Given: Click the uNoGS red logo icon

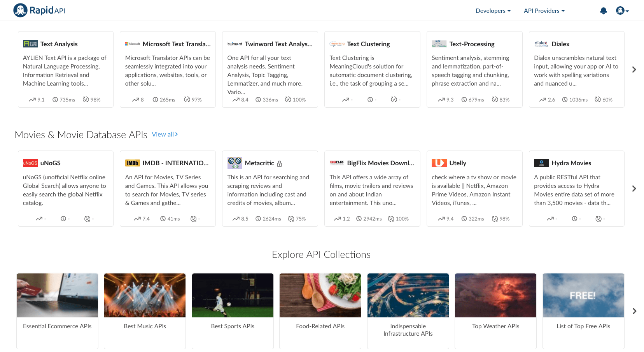Looking at the screenshot, I should click(x=30, y=163).
